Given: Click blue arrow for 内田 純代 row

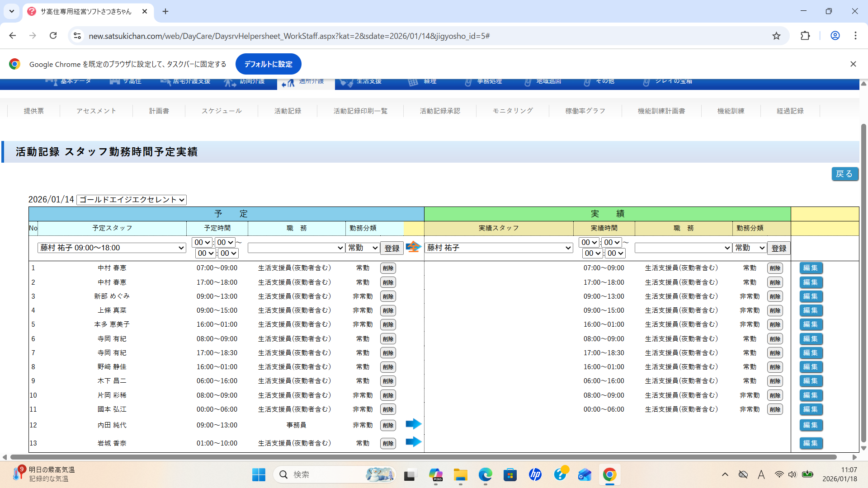Looking at the screenshot, I should tap(413, 424).
